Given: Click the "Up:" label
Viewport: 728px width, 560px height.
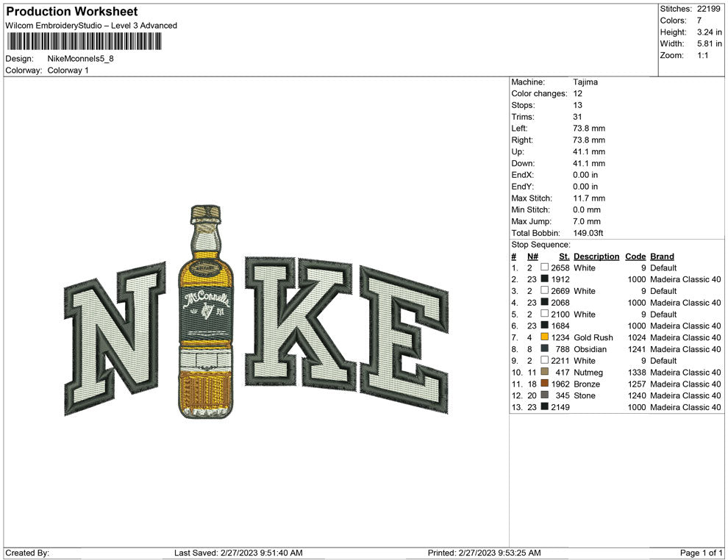Looking at the screenshot, I should [518, 151].
